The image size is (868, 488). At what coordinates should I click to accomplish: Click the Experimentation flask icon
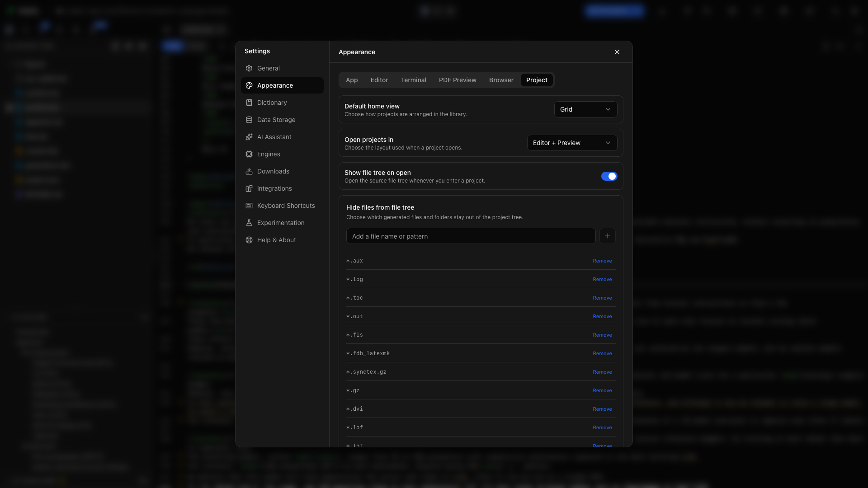(249, 223)
